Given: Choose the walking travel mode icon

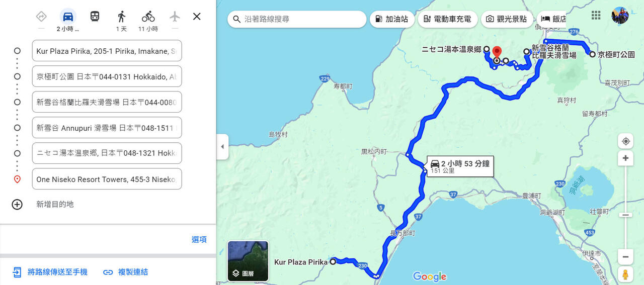Looking at the screenshot, I should click(x=121, y=16).
